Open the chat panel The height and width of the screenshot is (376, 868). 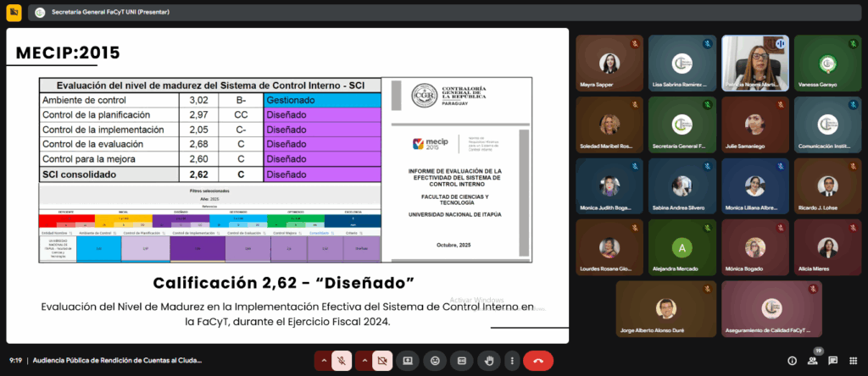[x=832, y=361]
